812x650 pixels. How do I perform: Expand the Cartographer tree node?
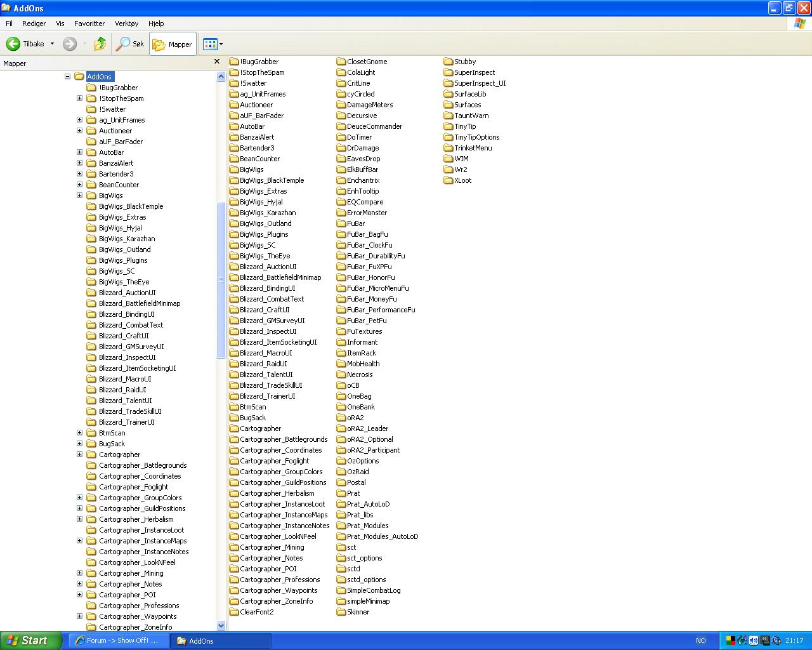point(79,454)
